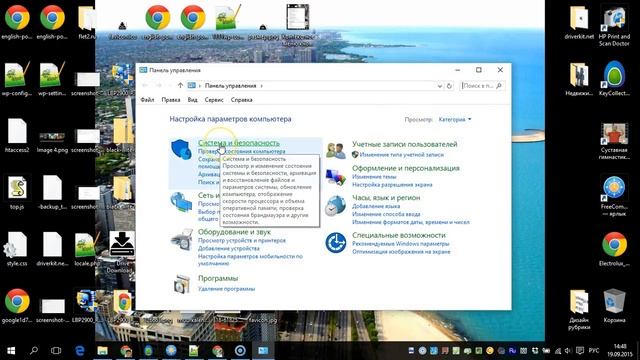
Task: Open Оформление и персонализация link
Action: coord(406,168)
